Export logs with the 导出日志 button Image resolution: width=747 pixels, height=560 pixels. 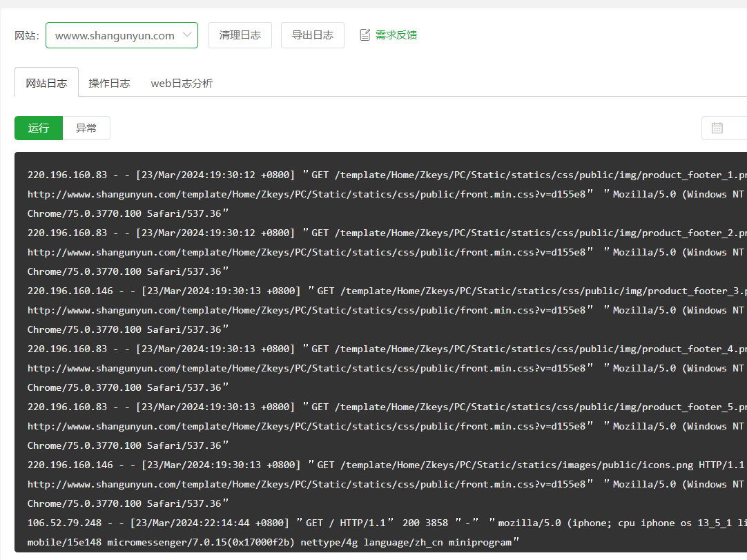(x=312, y=35)
